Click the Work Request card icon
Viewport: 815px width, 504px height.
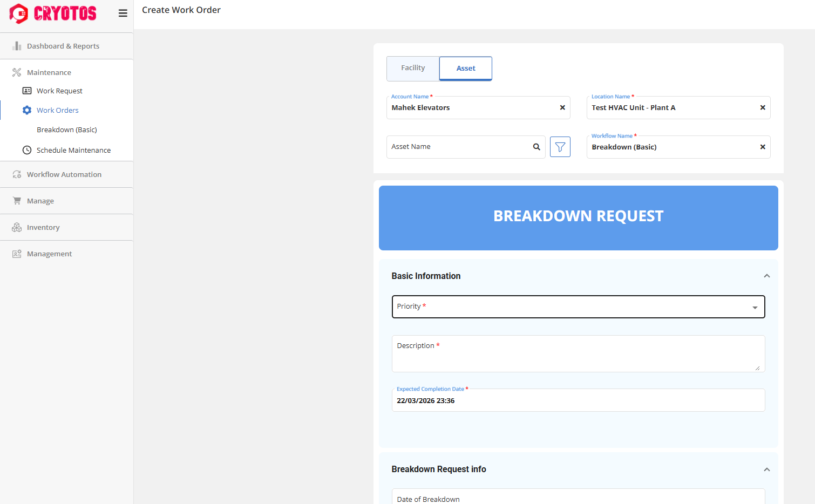(26, 91)
